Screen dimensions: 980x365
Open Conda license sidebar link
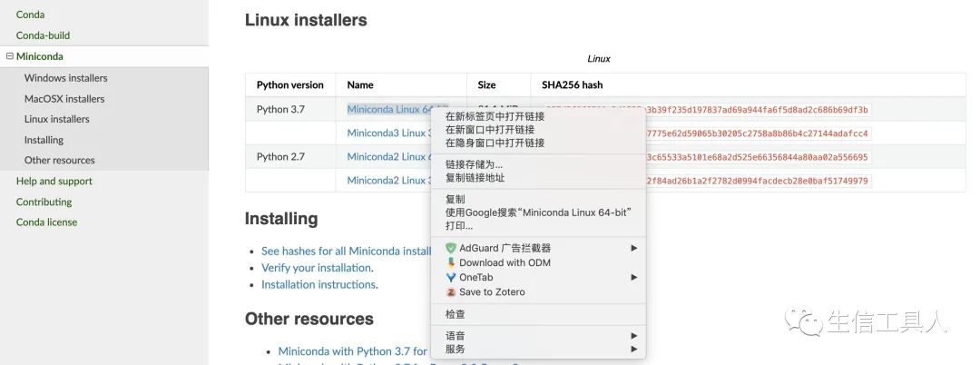(x=47, y=222)
